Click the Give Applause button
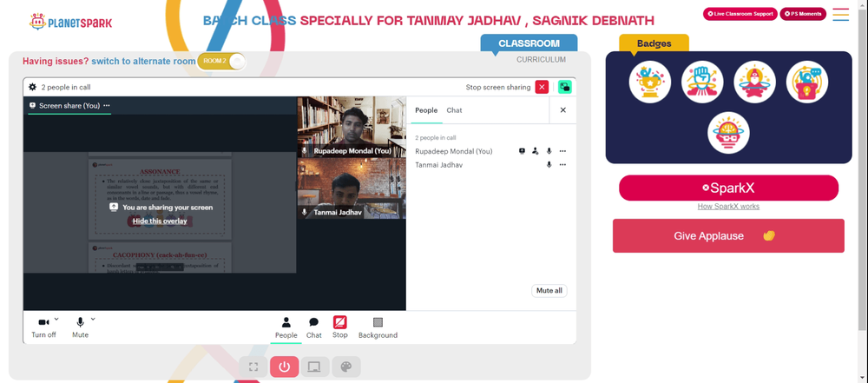Image resolution: width=868 pixels, height=383 pixels. pos(728,235)
